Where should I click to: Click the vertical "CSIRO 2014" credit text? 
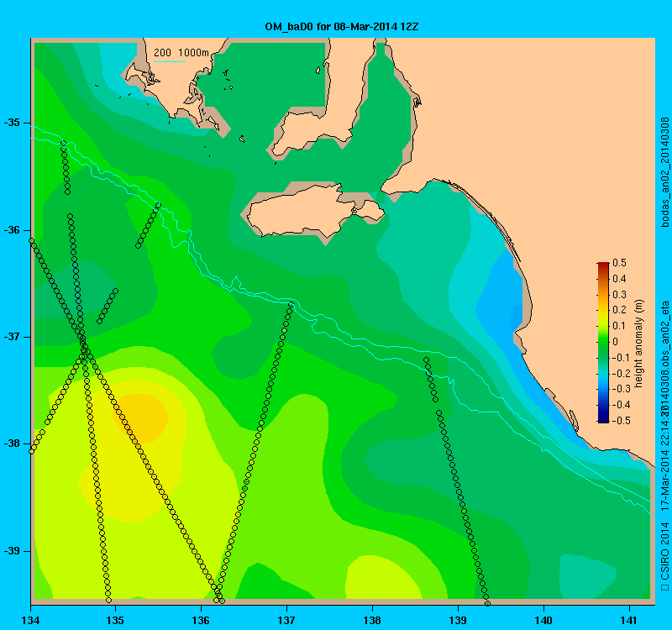click(x=664, y=550)
